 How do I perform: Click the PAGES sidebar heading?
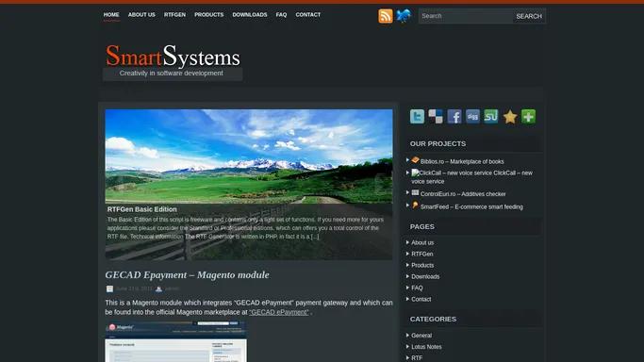[x=422, y=226]
